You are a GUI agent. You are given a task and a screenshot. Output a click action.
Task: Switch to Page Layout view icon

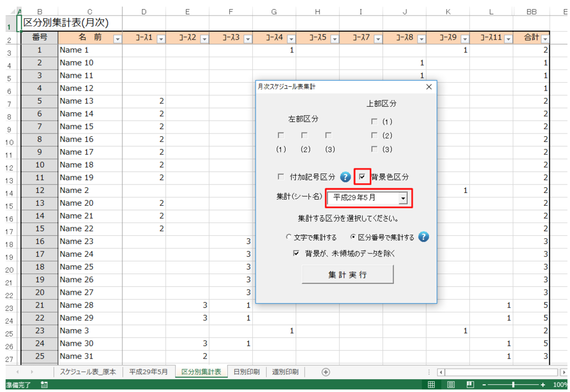pos(451,385)
